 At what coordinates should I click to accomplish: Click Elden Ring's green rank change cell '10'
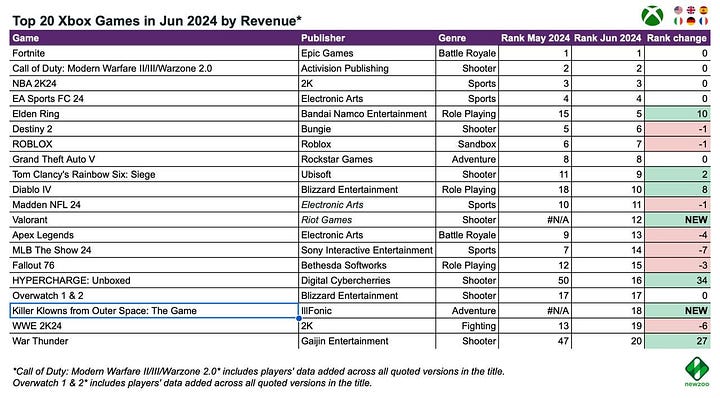click(x=677, y=114)
